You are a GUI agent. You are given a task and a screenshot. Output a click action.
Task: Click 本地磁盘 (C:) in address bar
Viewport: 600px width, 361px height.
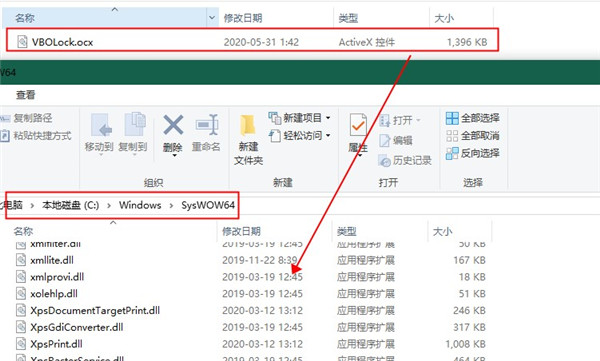pos(70,205)
